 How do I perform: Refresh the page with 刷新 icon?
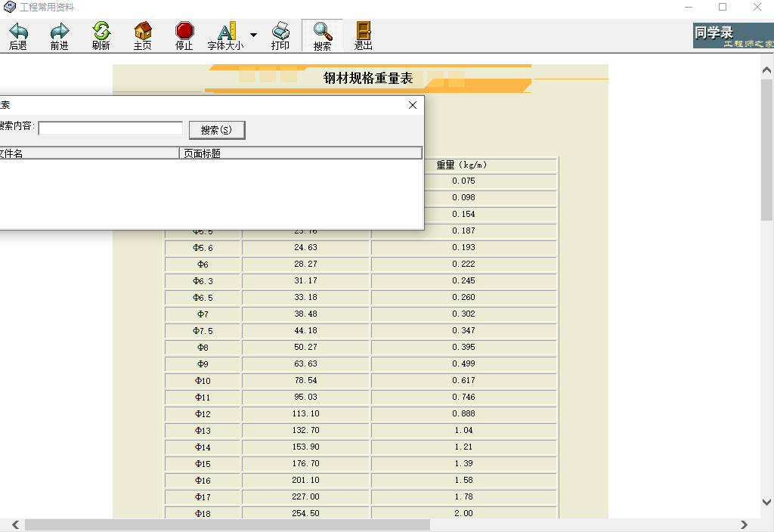(101, 32)
